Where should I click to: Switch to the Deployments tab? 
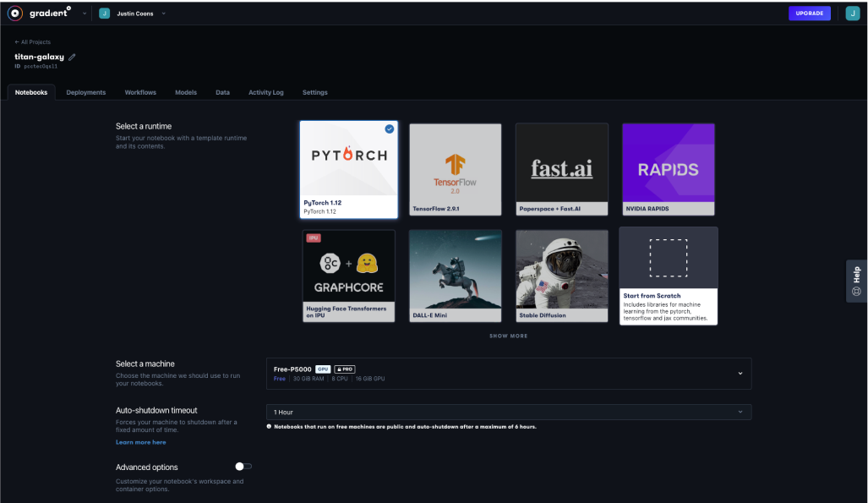point(86,92)
